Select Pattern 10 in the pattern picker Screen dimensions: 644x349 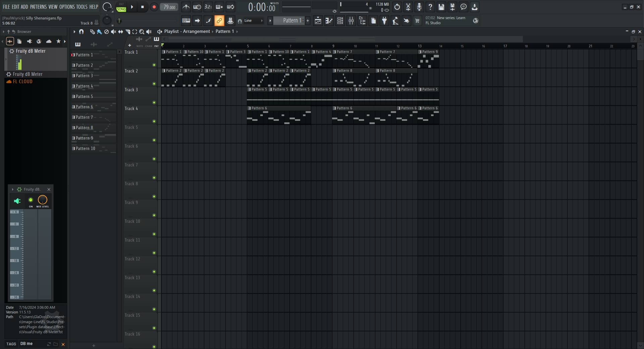click(94, 149)
